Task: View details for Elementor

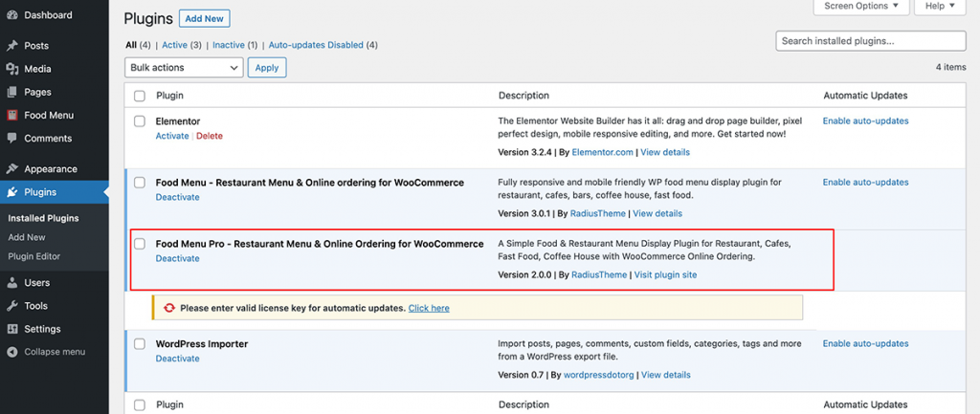Action: (x=665, y=152)
